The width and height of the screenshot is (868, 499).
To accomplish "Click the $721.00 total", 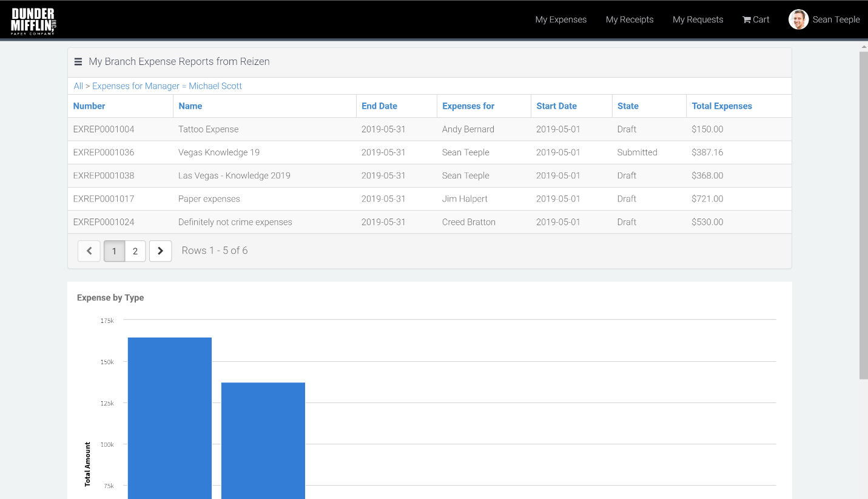I will (707, 199).
